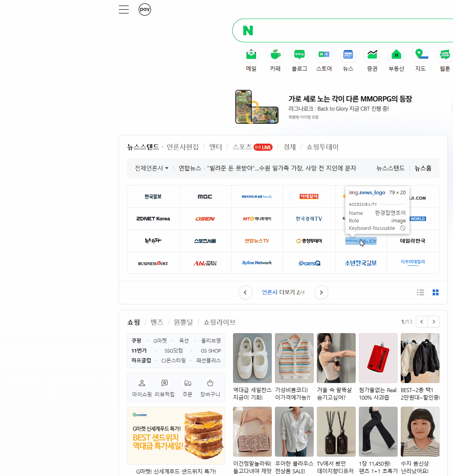Switch press view to grid mode
The image size is (453, 476).
pos(436,292)
